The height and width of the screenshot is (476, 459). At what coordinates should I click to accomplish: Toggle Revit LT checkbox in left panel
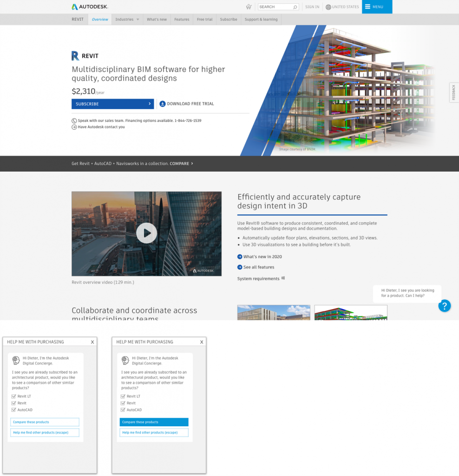click(13, 397)
